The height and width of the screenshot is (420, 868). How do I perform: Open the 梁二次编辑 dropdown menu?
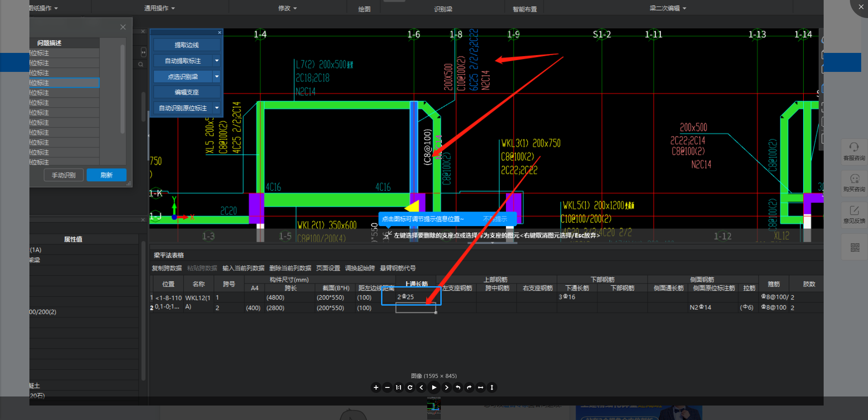[x=668, y=8]
